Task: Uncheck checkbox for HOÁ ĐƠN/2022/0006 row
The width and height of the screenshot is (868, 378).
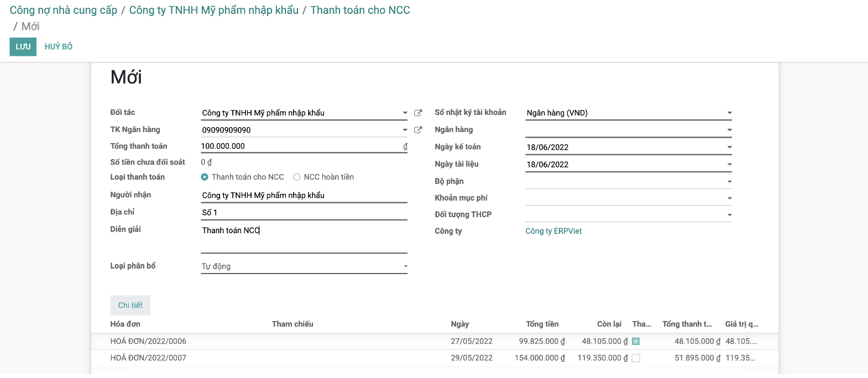Action: (636, 342)
